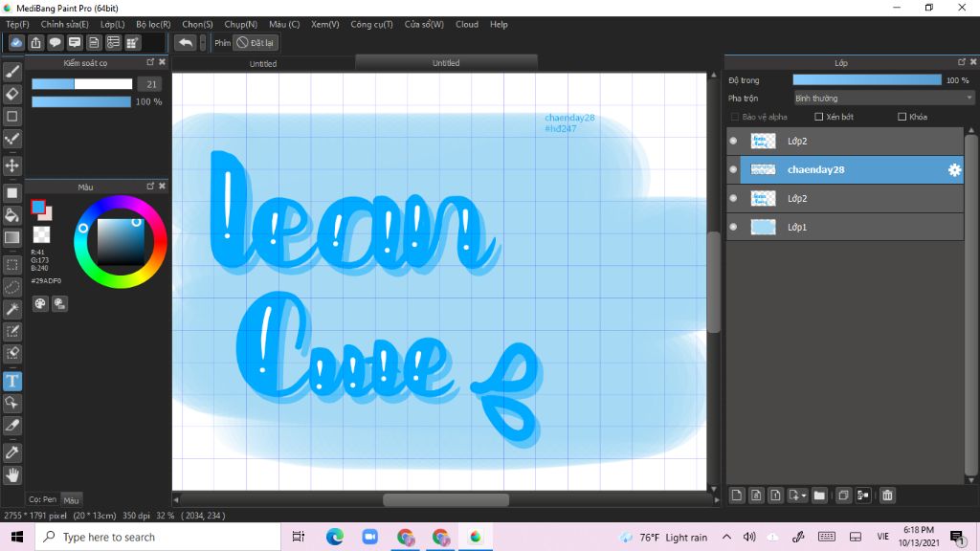Image resolution: width=980 pixels, height=551 pixels.
Task: Click the cloud save icon in toolbar
Action: pyautogui.click(x=16, y=42)
